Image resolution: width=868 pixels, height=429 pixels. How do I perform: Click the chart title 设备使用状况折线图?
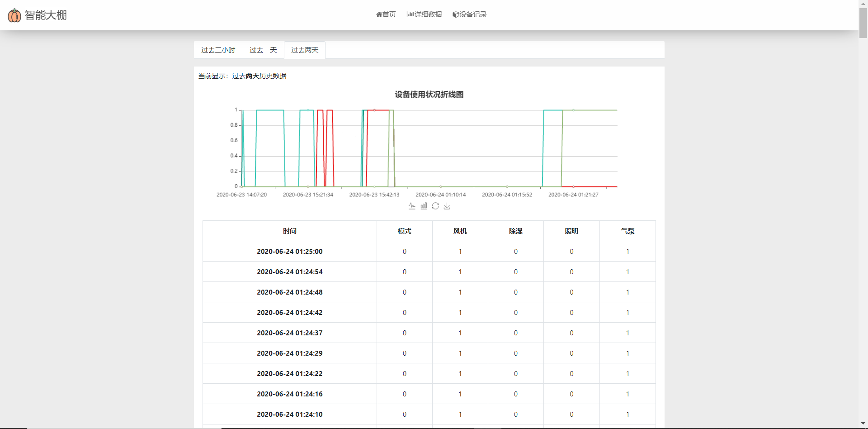pyautogui.click(x=429, y=95)
